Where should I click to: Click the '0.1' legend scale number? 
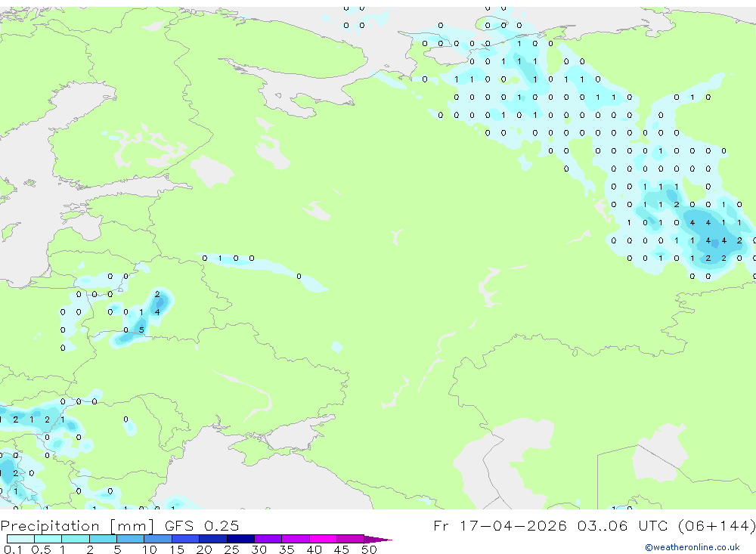tap(13, 549)
